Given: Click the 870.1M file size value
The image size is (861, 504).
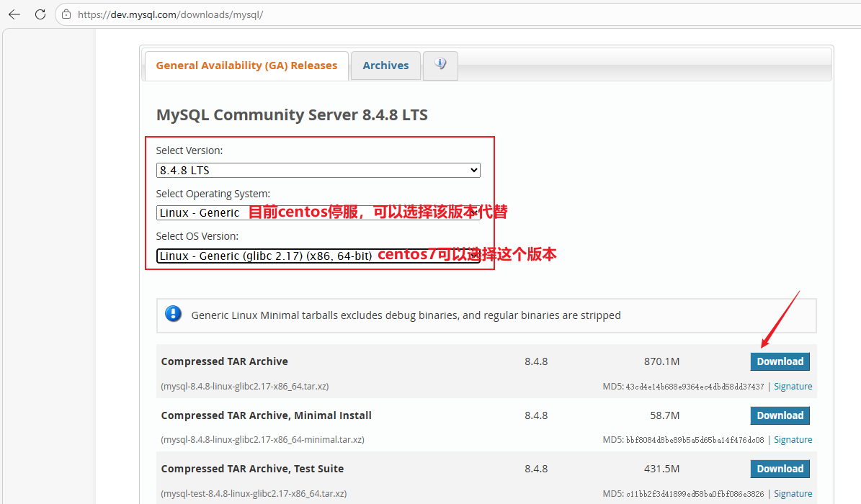Looking at the screenshot, I should [x=661, y=362].
